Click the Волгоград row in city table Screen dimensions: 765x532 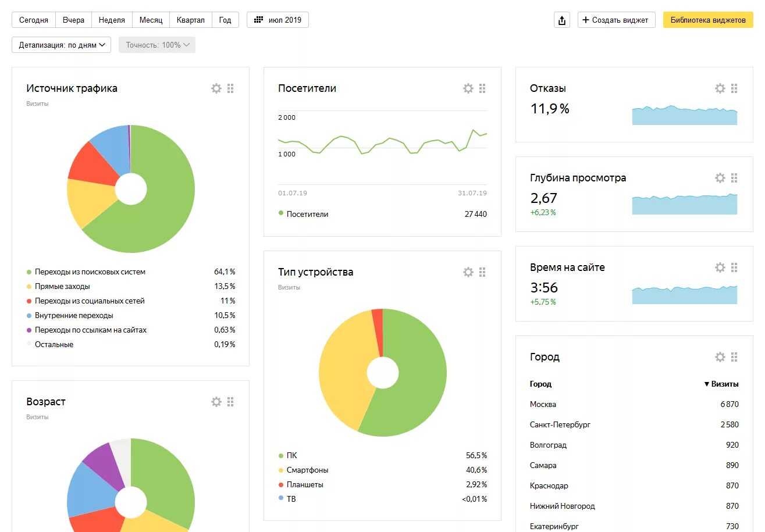[x=634, y=445]
